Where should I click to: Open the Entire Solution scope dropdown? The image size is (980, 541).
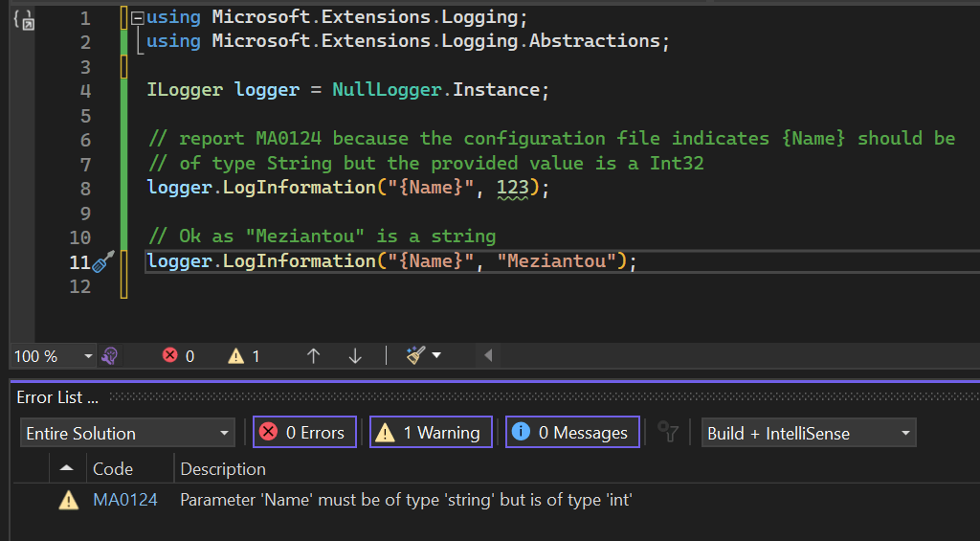tap(127, 433)
